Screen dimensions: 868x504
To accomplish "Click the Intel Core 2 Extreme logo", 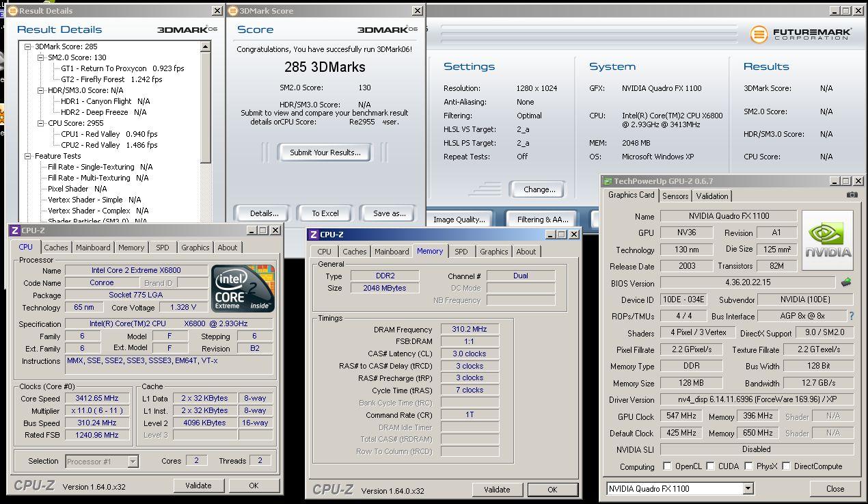I will point(243,289).
